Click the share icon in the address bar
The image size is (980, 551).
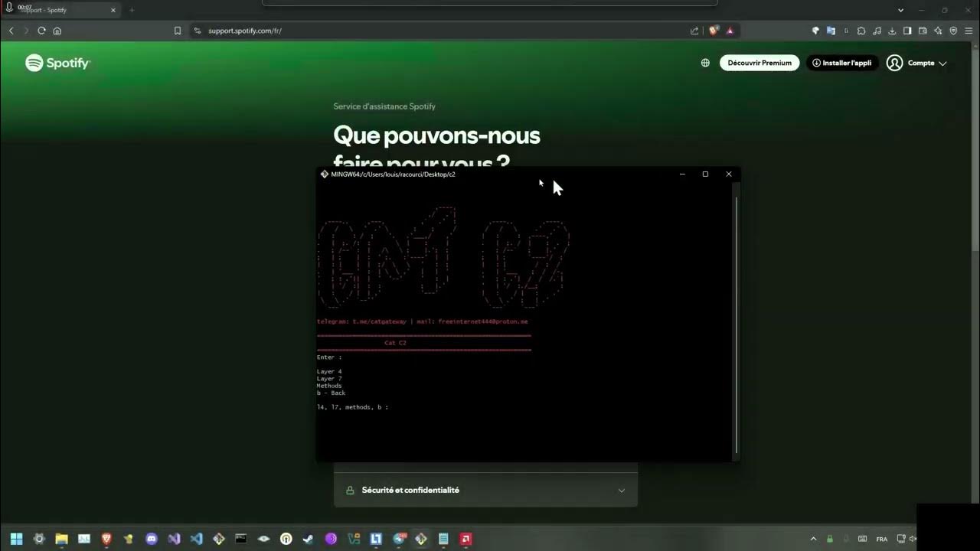click(694, 31)
